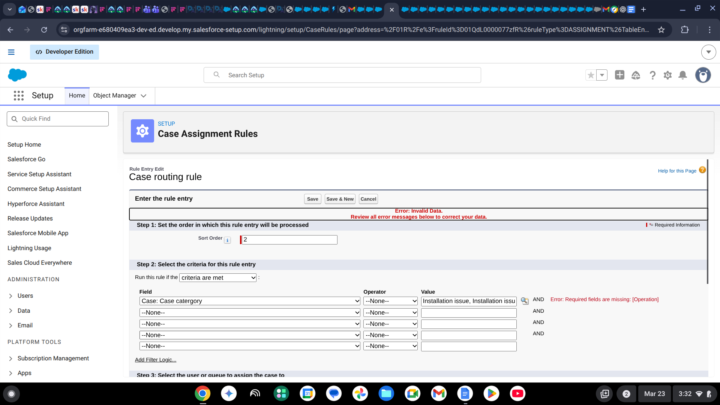Open Release Updates in sidebar
The image size is (720, 405).
(30, 219)
